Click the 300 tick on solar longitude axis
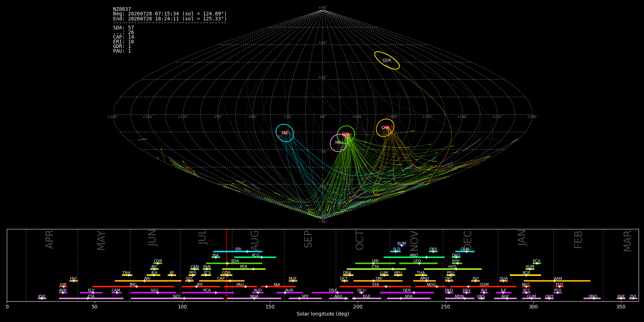This screenshot has height=322, width=644. pos(533,307)
